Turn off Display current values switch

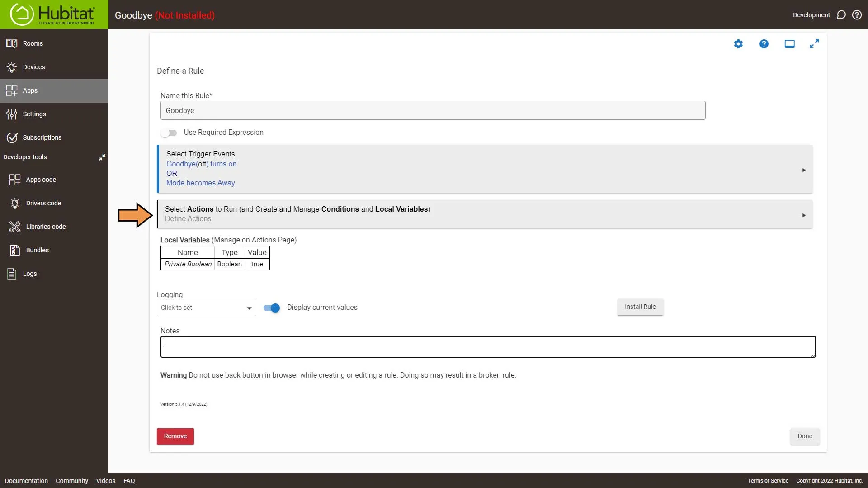click(x=272, y=308)
